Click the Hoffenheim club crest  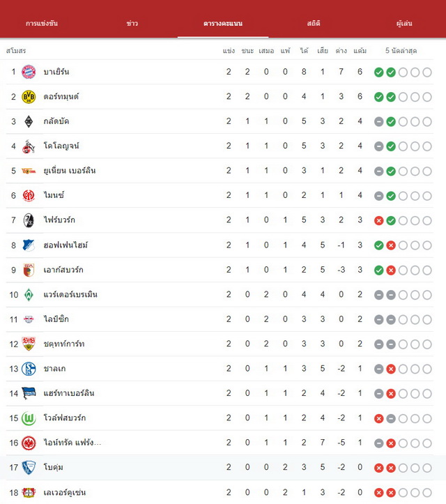[x=29, y=245]
